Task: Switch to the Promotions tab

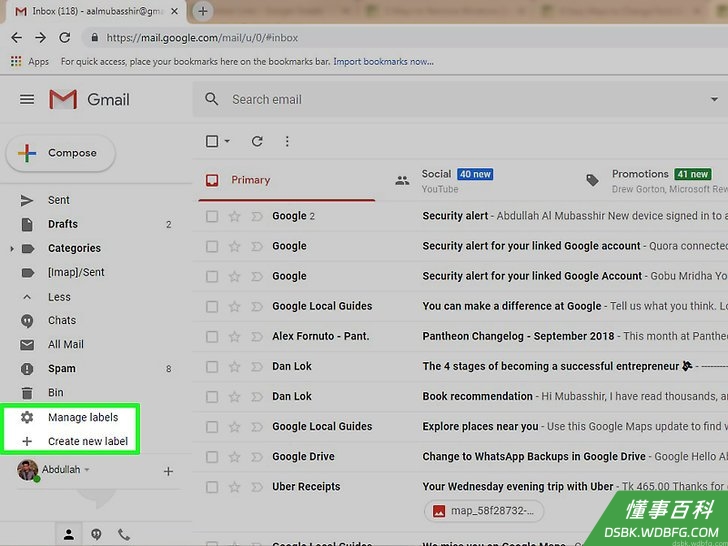Action: pos(655,181)
